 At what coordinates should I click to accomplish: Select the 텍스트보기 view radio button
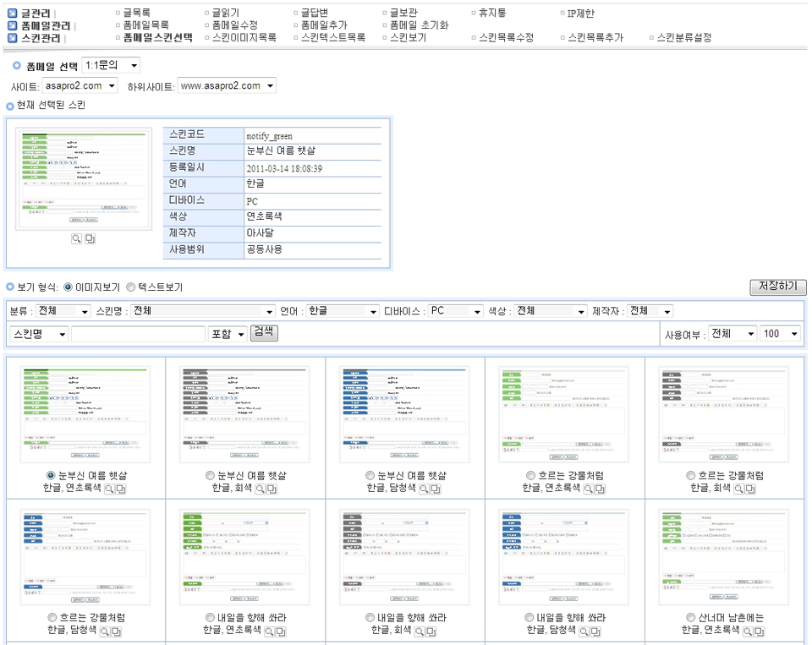(x=130, y=287)
